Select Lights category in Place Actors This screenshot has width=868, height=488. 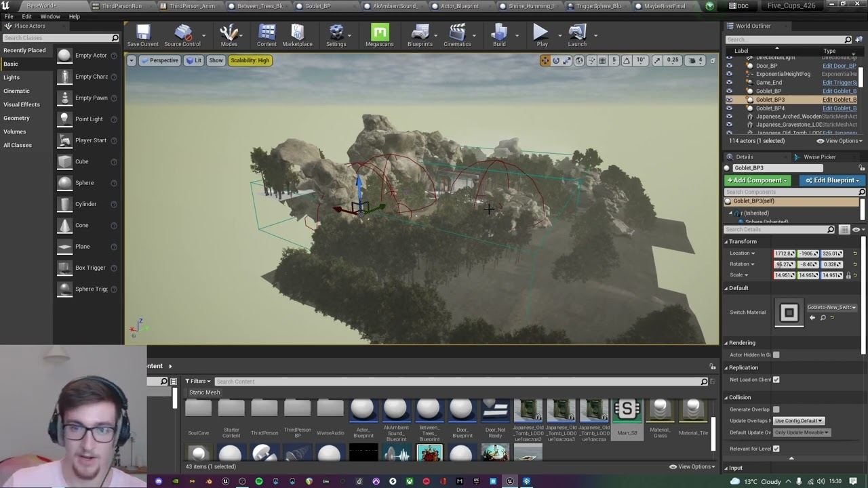pyautogui.click(x=12, y=77)
